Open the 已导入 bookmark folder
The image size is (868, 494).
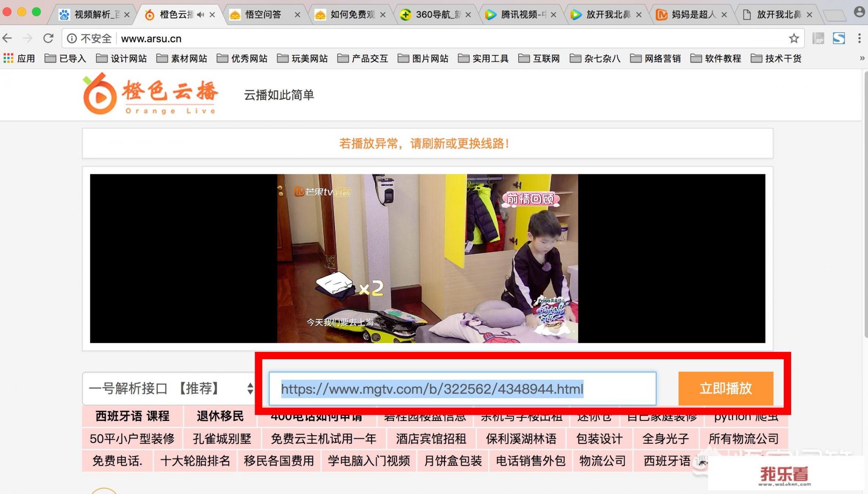65,58
